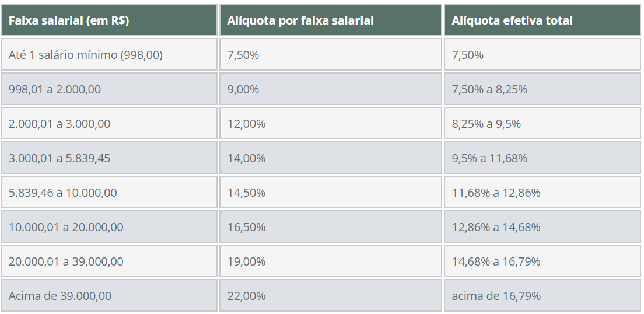
Task: Click the '10.000,01 a 20.000,00' salary range
Action: pyautogui.click(x=66, y=227)
